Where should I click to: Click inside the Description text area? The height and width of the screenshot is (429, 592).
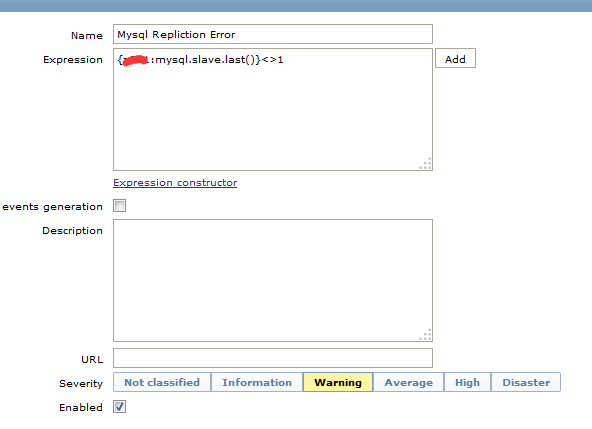coord(273,281)
